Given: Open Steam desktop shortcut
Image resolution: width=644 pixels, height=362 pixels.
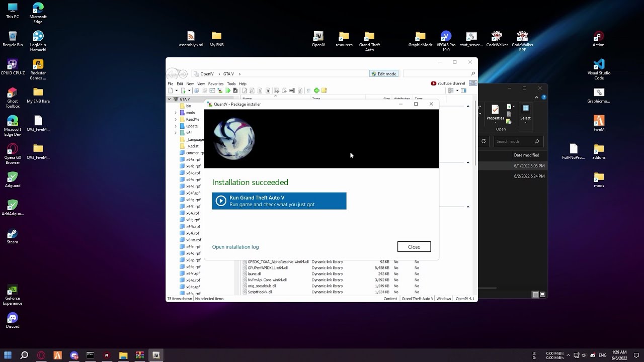Looking at the screenshot, I should pyautogui.click(x=13, y=236).
